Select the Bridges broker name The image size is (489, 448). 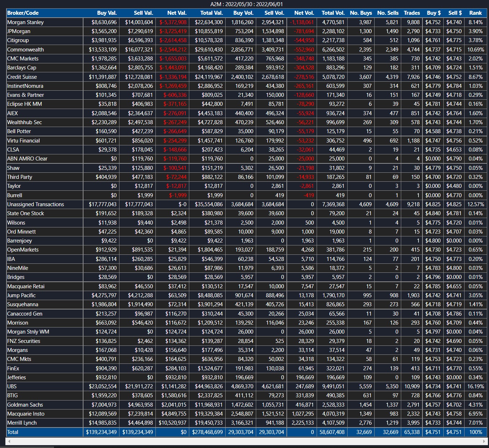coord(16,277)
